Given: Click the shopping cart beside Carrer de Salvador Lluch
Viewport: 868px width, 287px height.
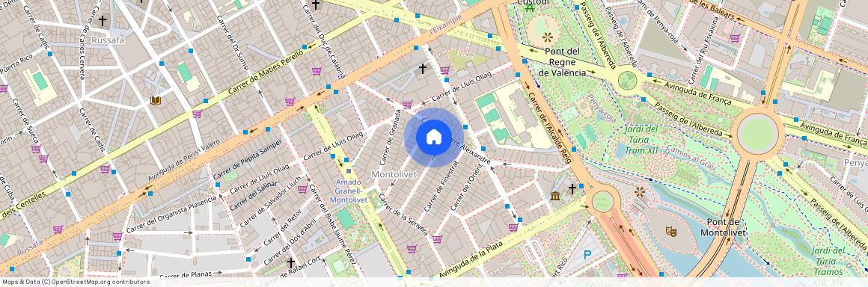Looking at the screenshot, I should point(302,189).
